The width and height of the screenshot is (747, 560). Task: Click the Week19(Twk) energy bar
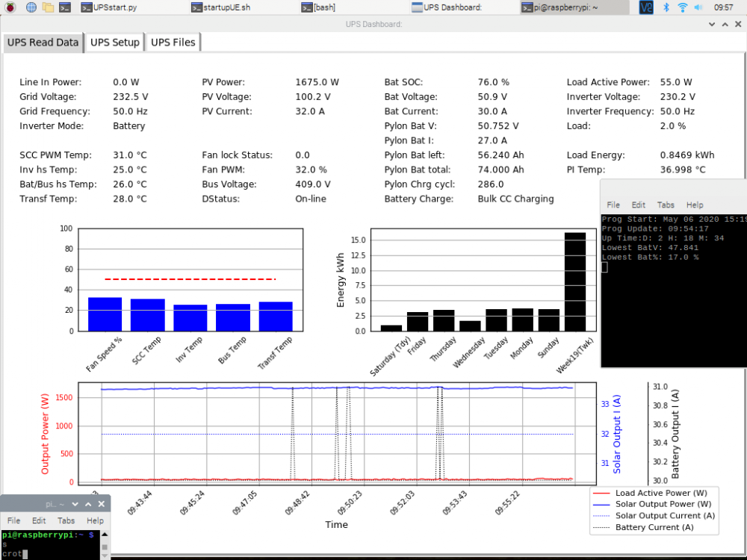575,281
